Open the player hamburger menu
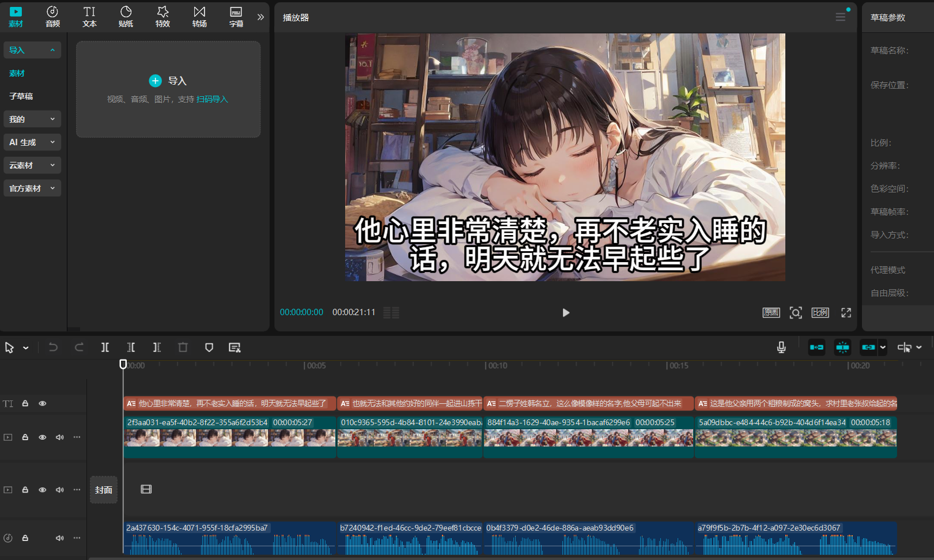The image size is (934, 560). click(841, 17)
